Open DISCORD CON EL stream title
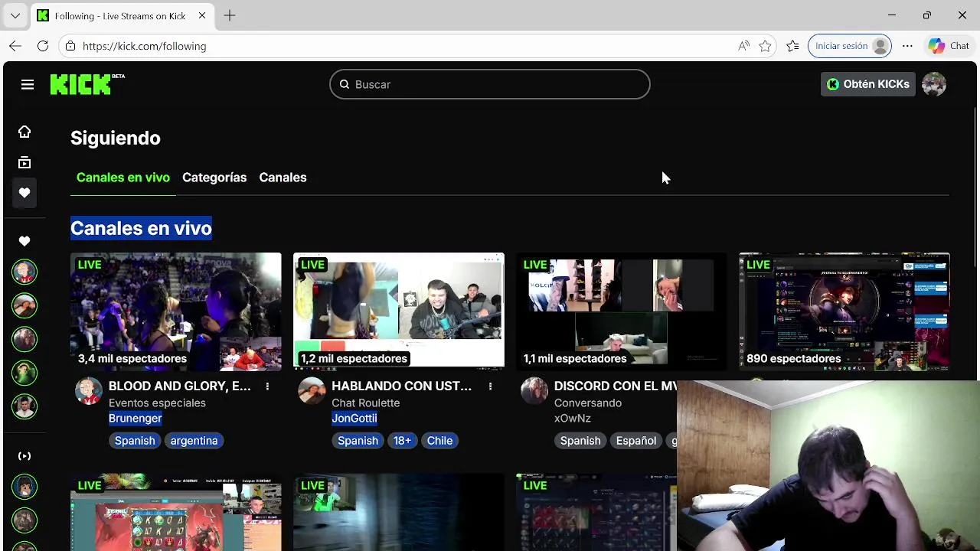Screen dimensions: 980x551 coord(616,386)
